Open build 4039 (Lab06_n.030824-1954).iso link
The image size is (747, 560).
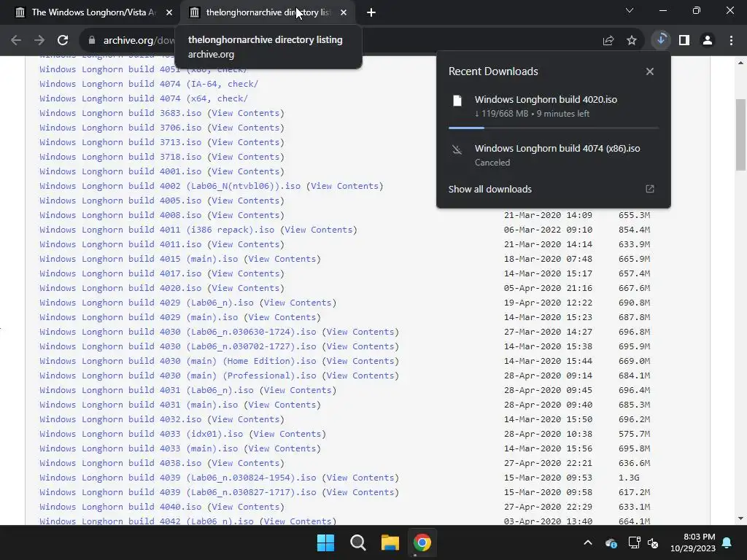(178, 478)
